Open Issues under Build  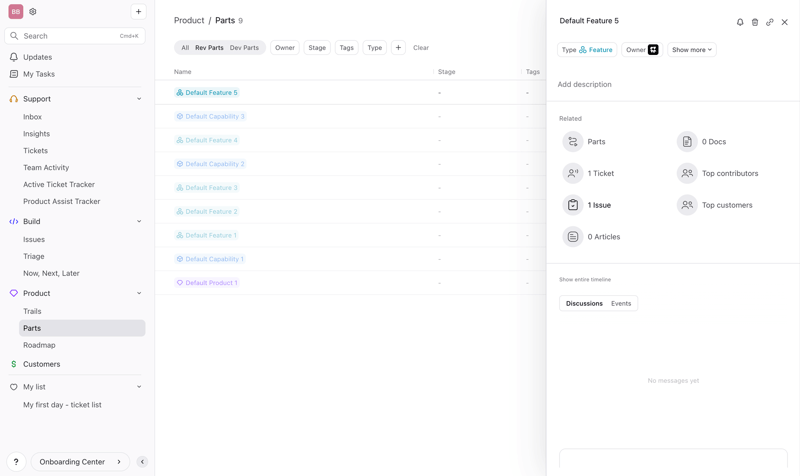pos(34,239)
